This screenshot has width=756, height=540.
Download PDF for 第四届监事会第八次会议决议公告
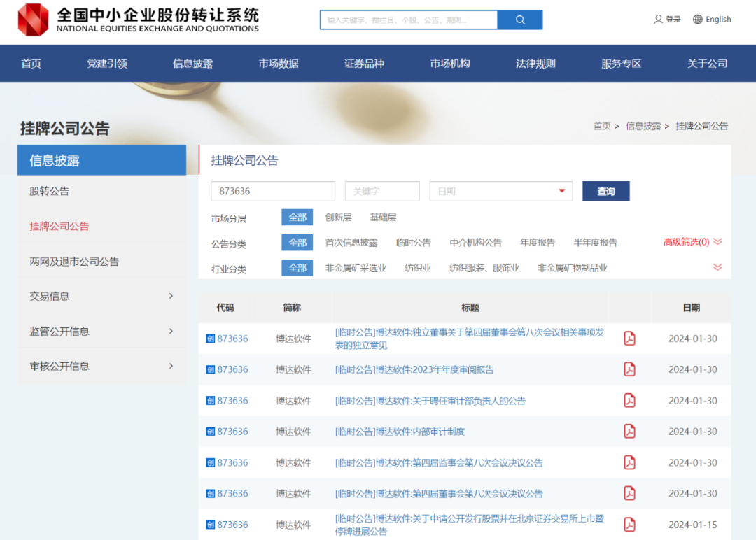[x=629, y=462]
